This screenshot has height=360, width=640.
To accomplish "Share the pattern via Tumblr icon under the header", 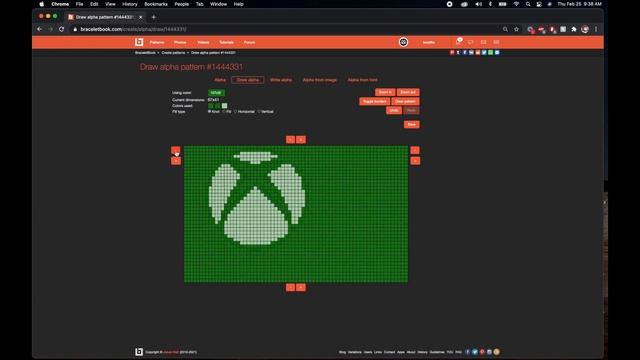I will (458, 52).
